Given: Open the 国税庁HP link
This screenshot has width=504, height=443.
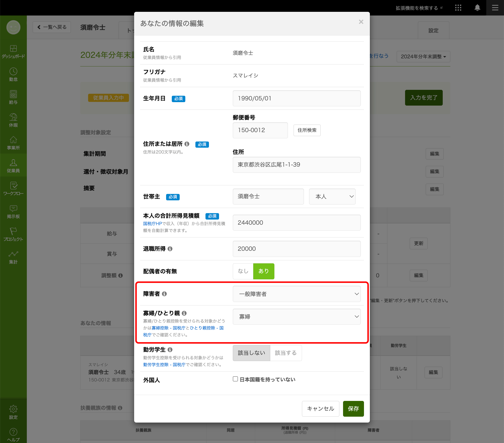Looking at the screenshot, I should coord(153,223).
